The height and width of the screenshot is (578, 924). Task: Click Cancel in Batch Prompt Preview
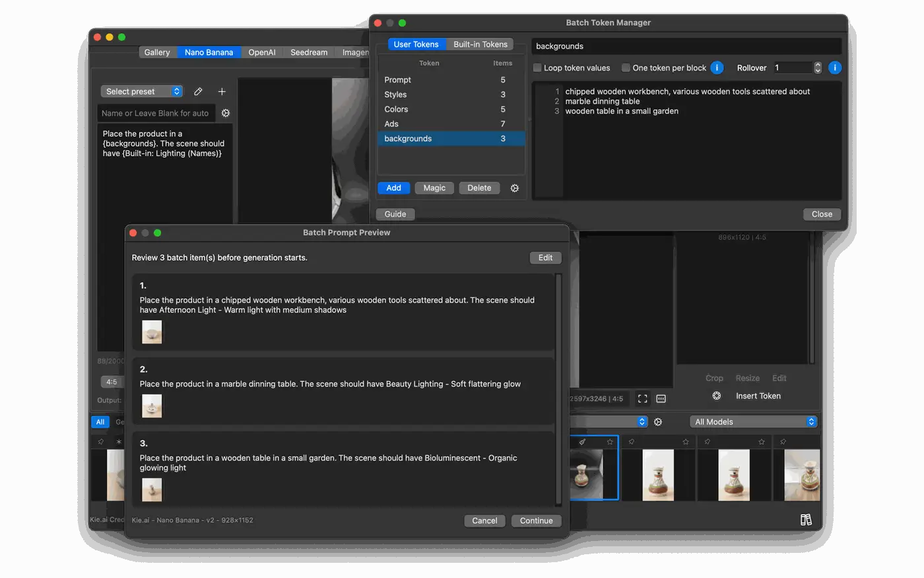tap(484, 521)
